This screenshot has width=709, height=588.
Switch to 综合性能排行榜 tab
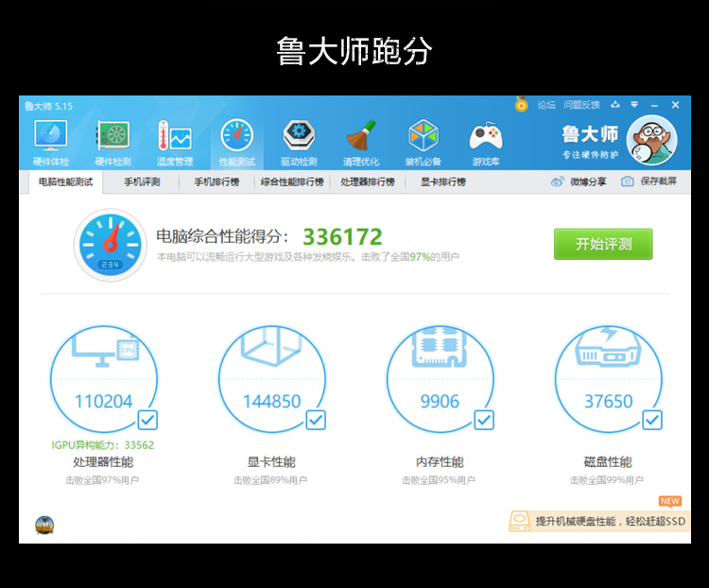pyautogui.click(x=292, y=182)
